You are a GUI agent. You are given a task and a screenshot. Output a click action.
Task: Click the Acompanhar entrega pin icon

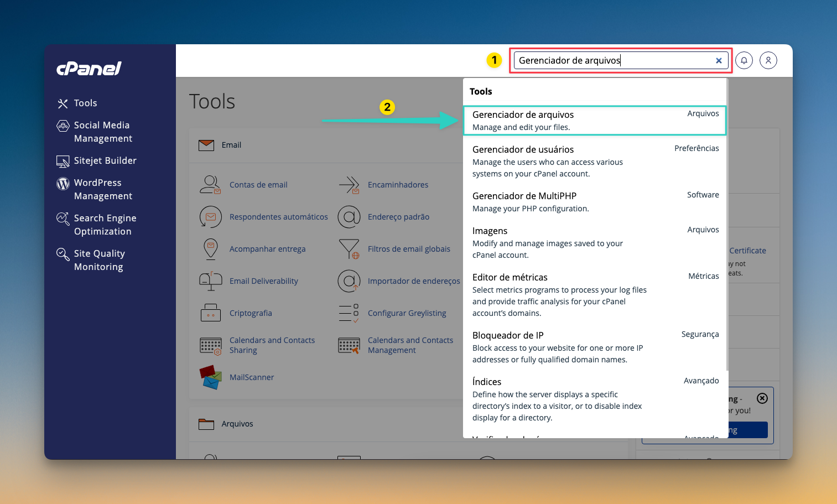coord(210,249)
